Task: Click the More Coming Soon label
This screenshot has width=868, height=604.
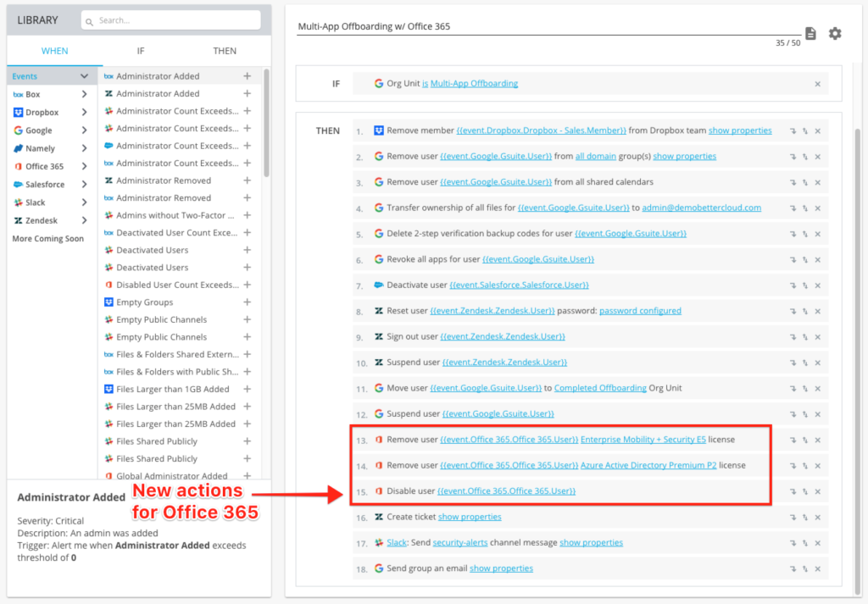Action: (48, 239)
